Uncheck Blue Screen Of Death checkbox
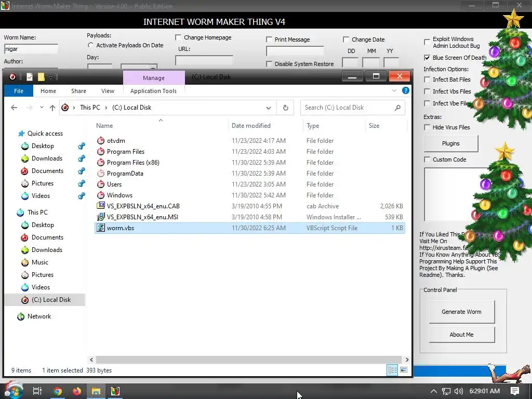The width and height of the screenshot is (532, 399). [427, 58]
